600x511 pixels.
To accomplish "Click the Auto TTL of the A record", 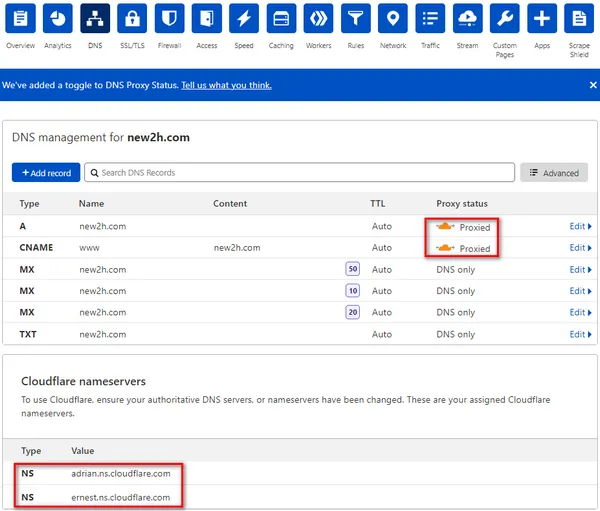I will click(x=382, y=226).
